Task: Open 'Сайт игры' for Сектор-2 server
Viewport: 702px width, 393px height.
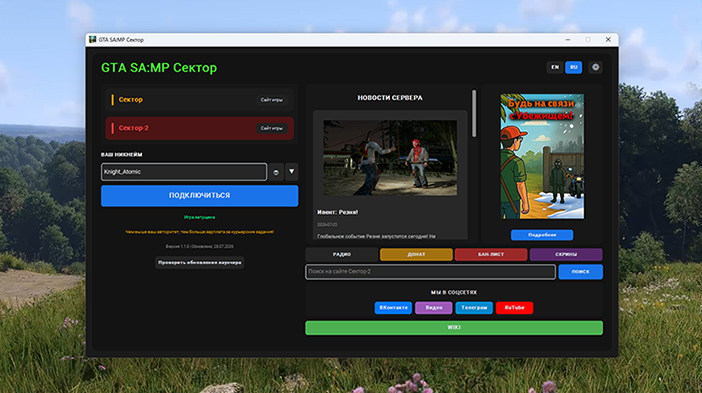Action: click(x=272, y=128)
